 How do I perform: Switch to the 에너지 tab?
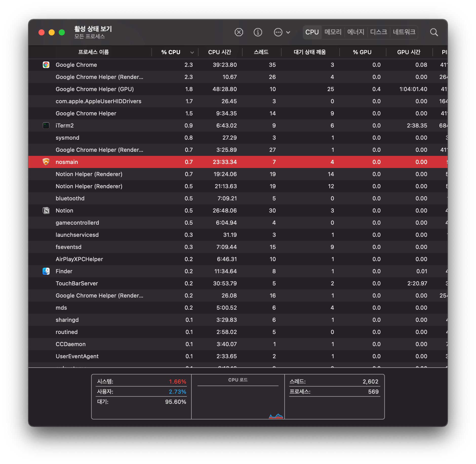tap(356, 32)
